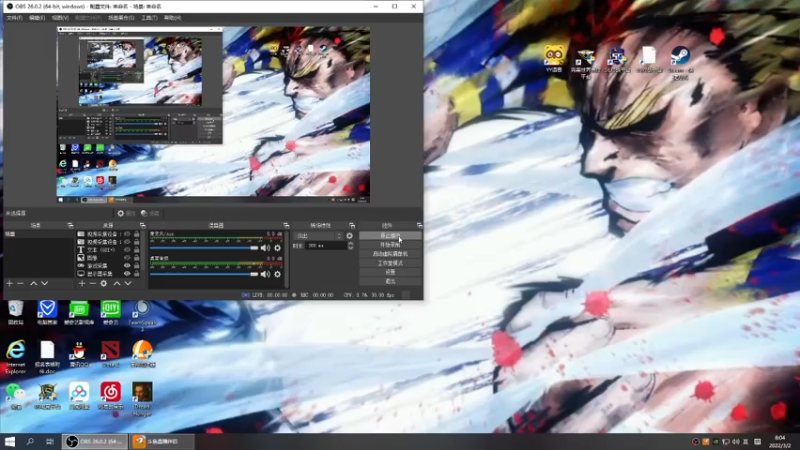Viewport: 800px width, 450px height.
Task: Open the File menu in OBS
Action: (x=14, y=18)
